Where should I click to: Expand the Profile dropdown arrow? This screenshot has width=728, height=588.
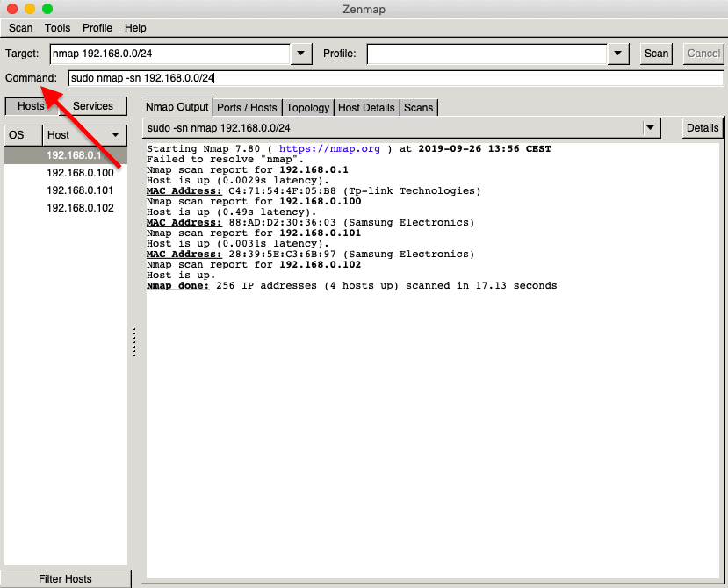618,54
